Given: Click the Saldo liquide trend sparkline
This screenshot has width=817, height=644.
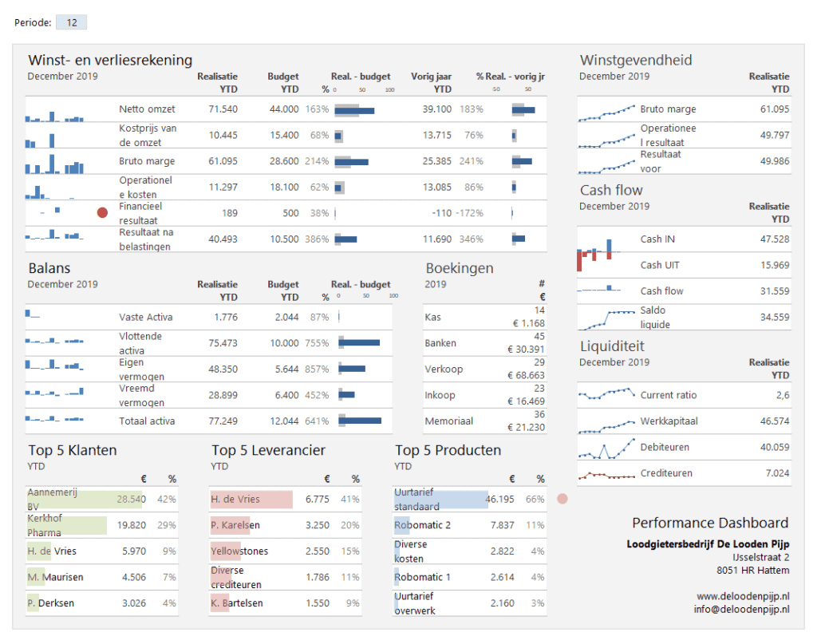Looking at the screenshot, I should pyautogui.click(x=607, y=318).
